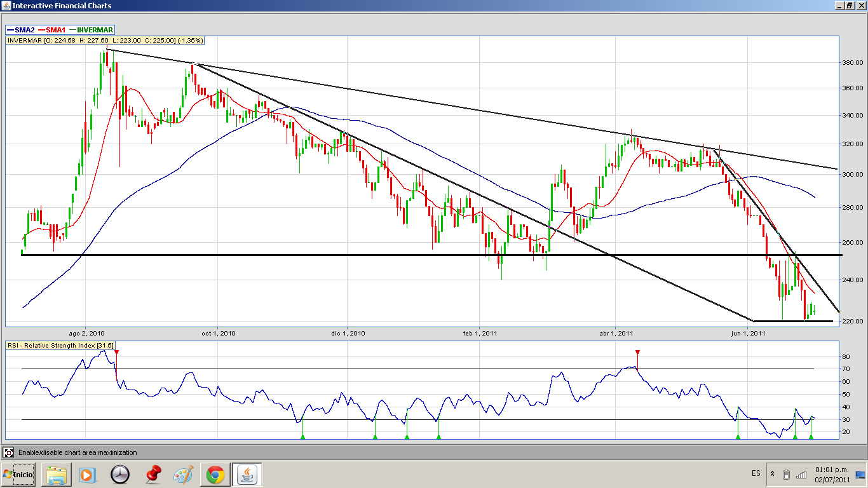Select the Java application taskbar button
This screenshot has height=488, width=868.
click(x=247, y=475)
